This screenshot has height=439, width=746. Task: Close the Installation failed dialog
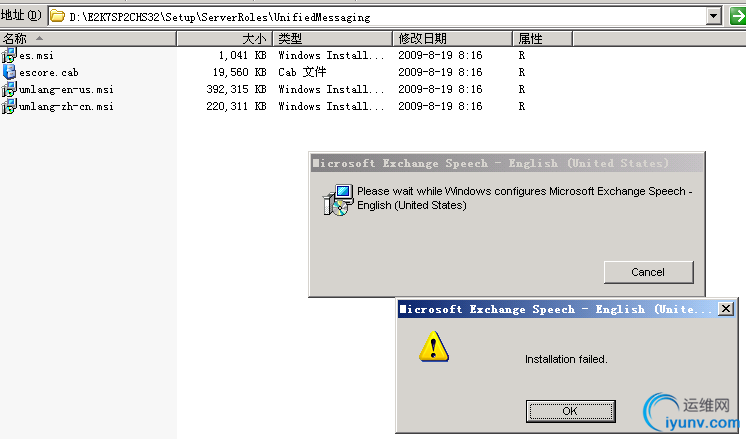pyautogui.click(x=726, y=309)
